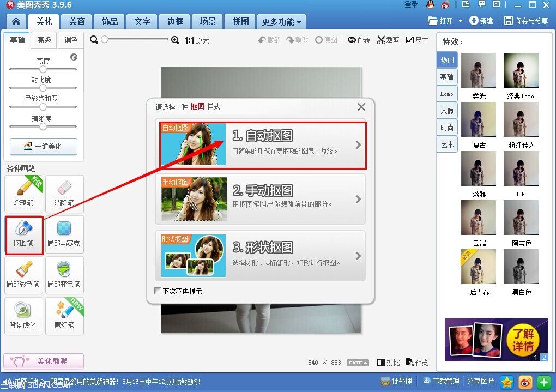Viewport: 556px width, 392px height.
Task: Select the 人像 effects category
Action: 447,111
